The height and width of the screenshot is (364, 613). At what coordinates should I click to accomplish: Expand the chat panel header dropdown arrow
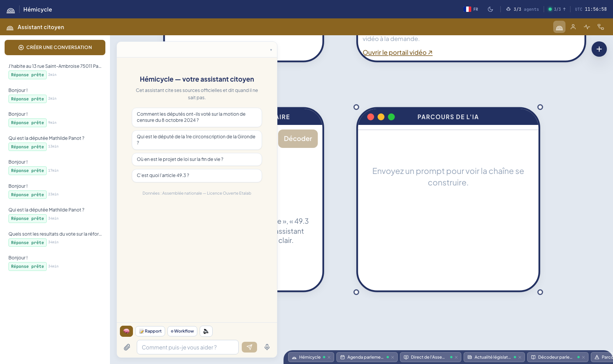point(271,50)
